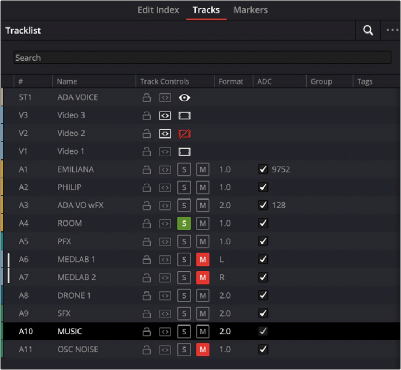Solo the EMILIANA audio track
401x370 pixels.
tap(184, 170)
